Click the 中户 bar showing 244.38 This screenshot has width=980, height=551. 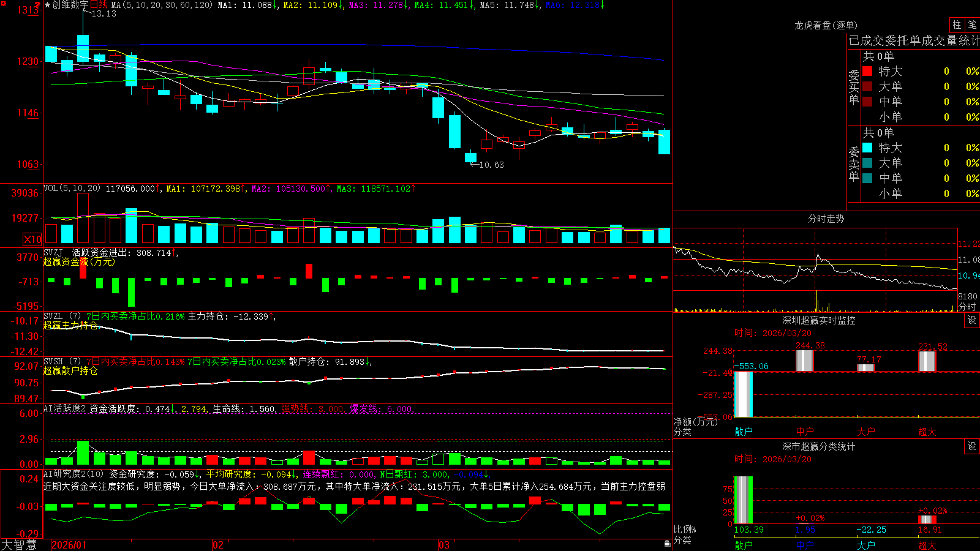(x=804, y=361)
